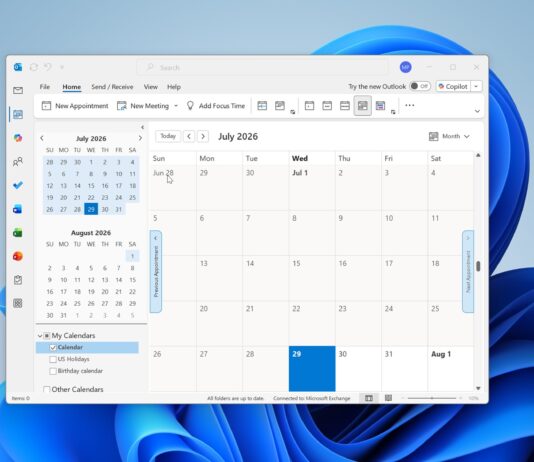Toggle Try the new Outlook switch
The height and width of the screenshot is (462, 534).
(420, 86)
